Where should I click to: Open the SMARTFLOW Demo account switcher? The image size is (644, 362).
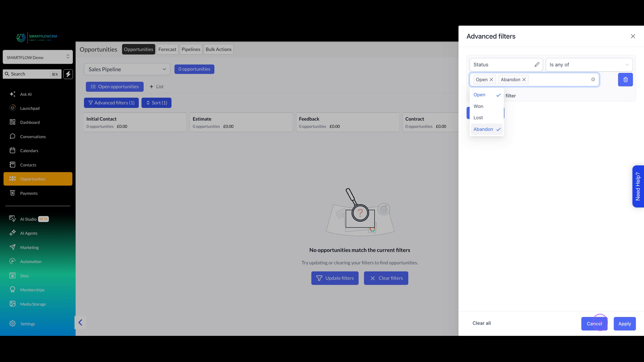pyautogui.click(x=38, y=57)
